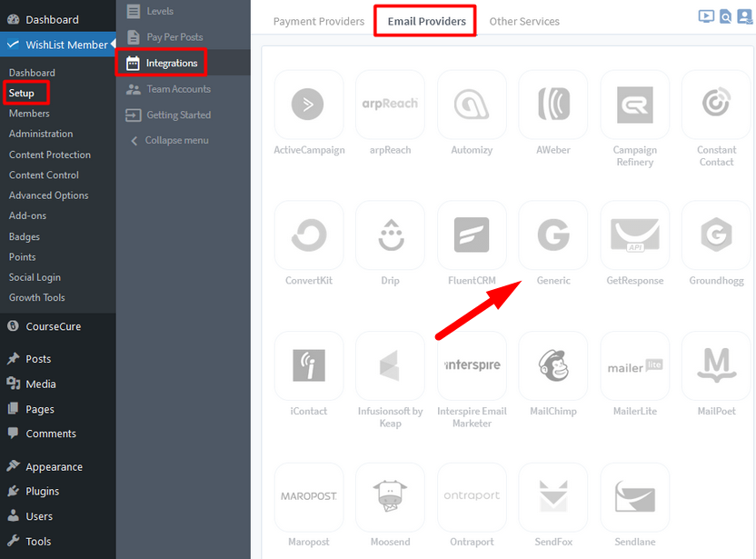Image resolution: width=756 pixels, height=559 pixels.
Task: Switch to Other Services tab
Action: tap(524, 21)
